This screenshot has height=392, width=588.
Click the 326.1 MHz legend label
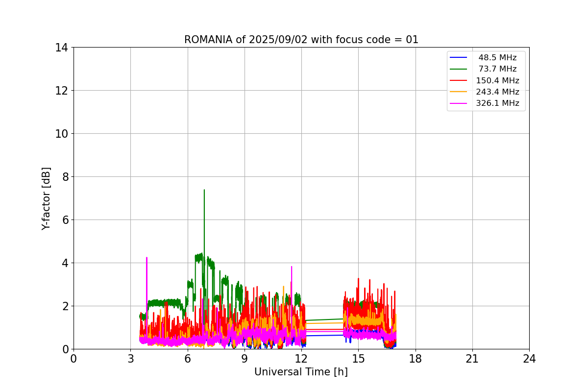(x=497, y=103)
